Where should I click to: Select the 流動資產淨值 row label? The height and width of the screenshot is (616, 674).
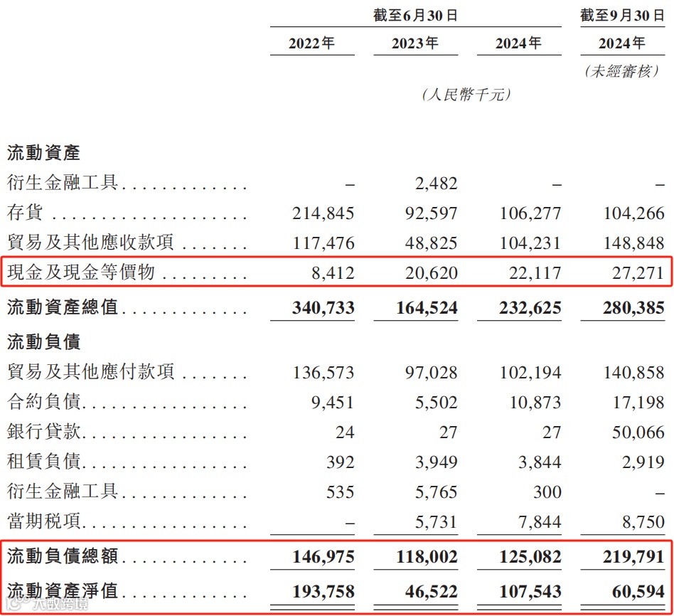coord(63,590)
